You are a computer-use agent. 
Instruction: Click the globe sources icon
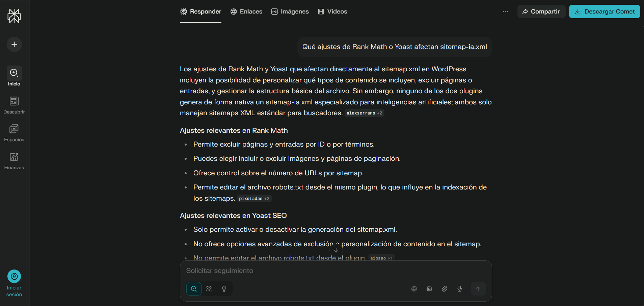(414, 289)
